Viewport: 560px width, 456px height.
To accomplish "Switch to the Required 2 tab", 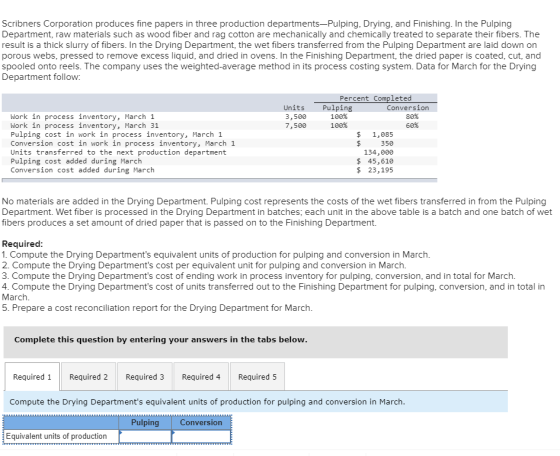I will click(x=89, y=377).
